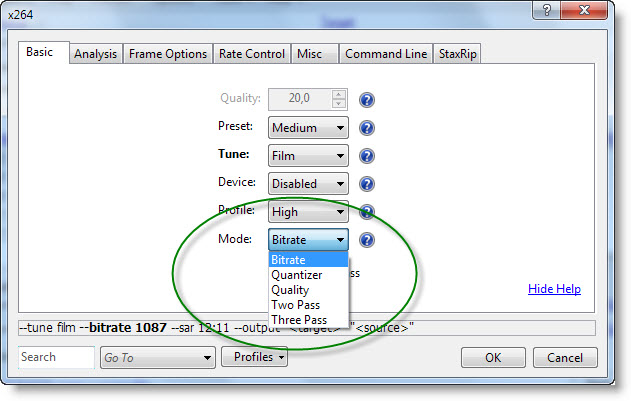
Task: Expand the Profile dropdown showing High
Action: [308, 212]
